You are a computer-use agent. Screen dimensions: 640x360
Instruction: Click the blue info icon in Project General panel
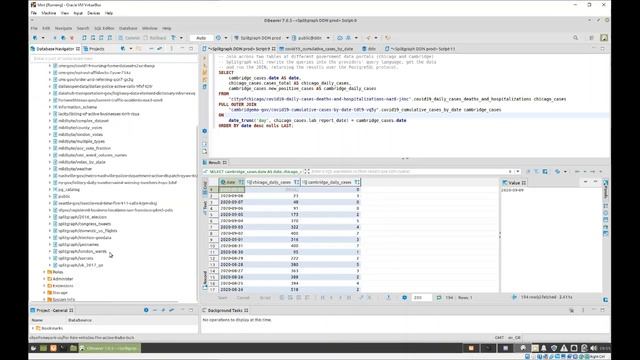pyautogui.click(x=146, y=310)
